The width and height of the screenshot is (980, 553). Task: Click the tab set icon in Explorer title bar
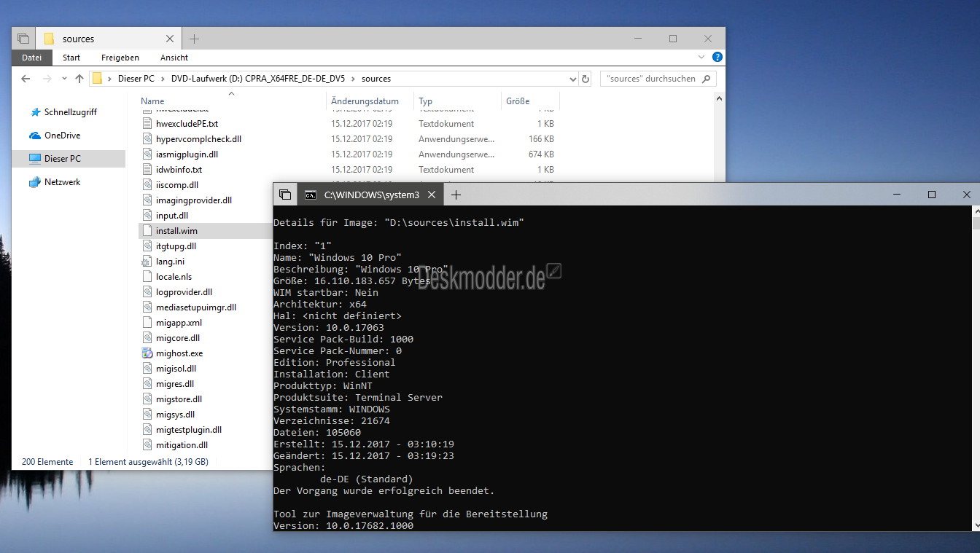coord(23,39)
